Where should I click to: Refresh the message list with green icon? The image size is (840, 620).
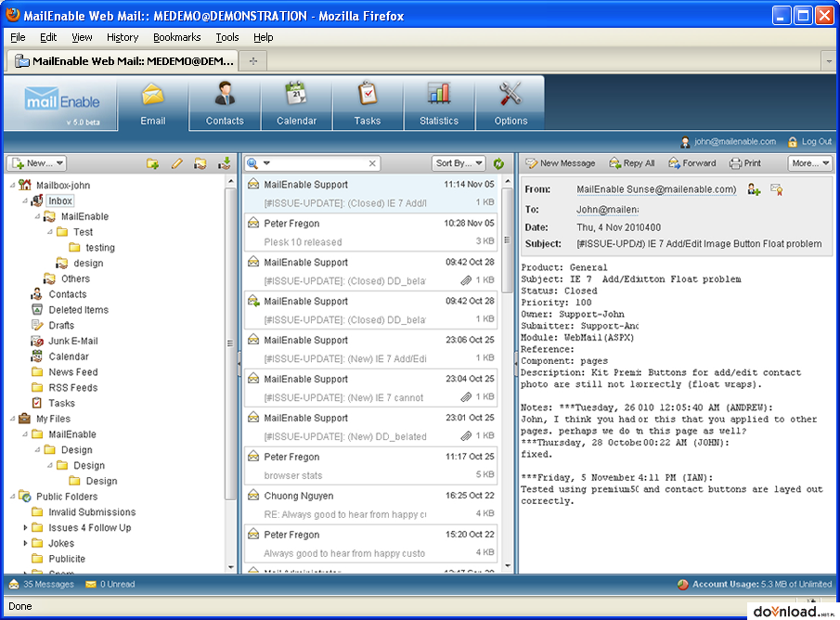coord(498,163)
